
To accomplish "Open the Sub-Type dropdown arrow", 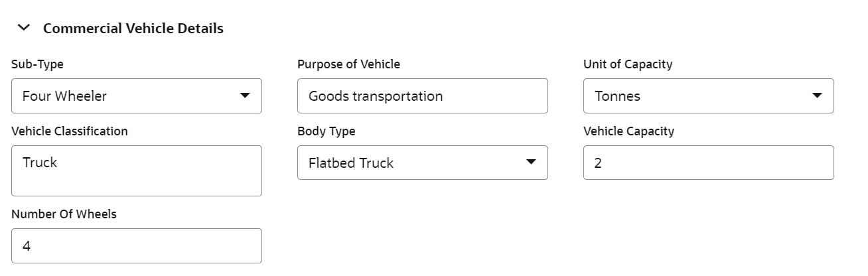I will pyautogui.click(x=245, y=96).
